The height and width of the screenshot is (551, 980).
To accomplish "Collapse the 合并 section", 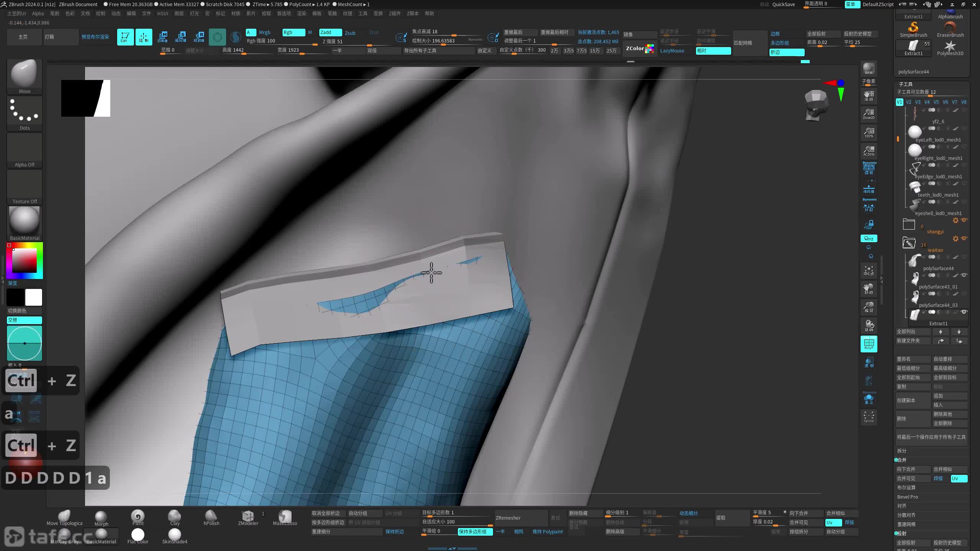I will pos(902,460).
